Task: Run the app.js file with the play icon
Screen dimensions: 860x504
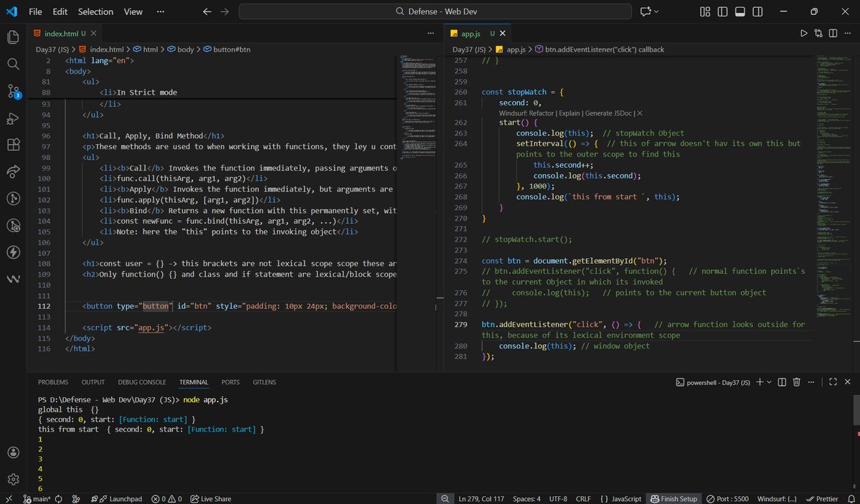Action: [x=804, y=33]
